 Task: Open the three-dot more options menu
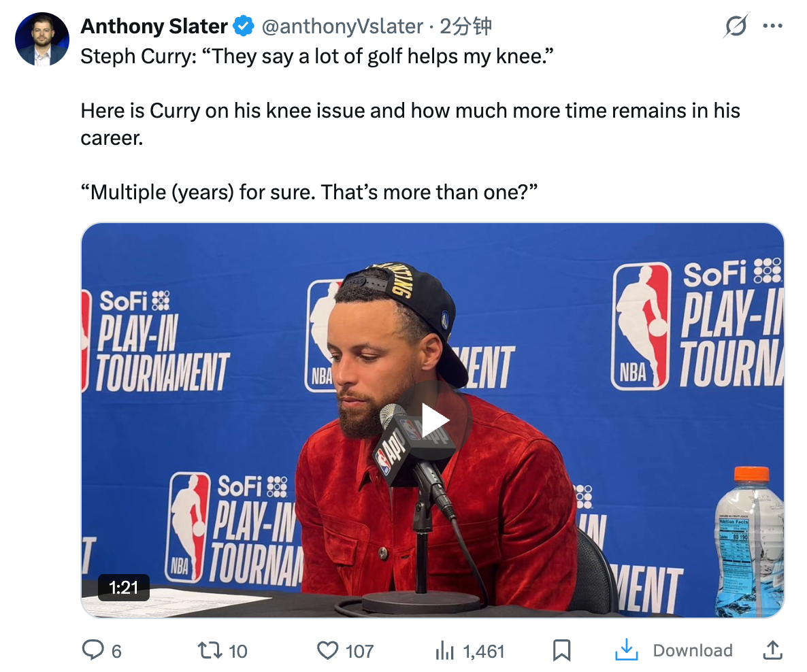pos(773,27)
